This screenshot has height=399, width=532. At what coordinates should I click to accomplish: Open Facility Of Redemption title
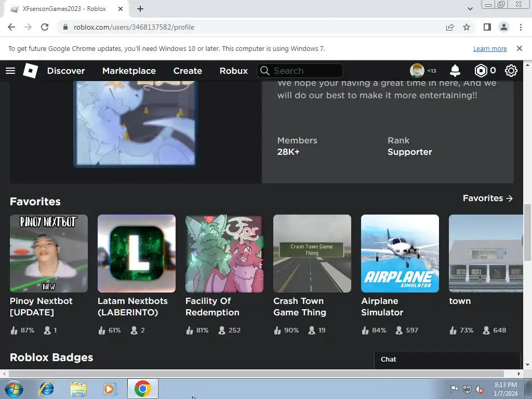212,307
